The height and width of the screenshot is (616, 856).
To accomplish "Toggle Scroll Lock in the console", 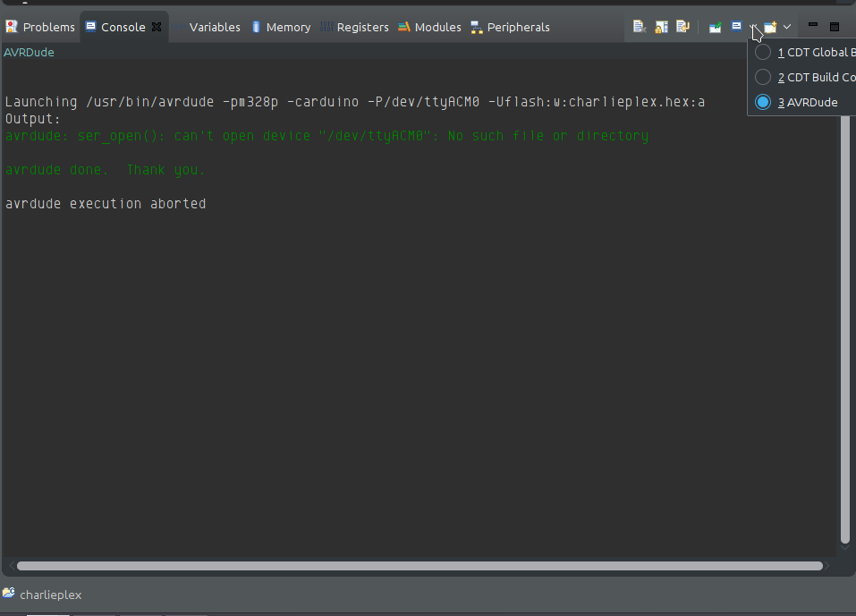I will pyautogui.click(x=661, y=27).
